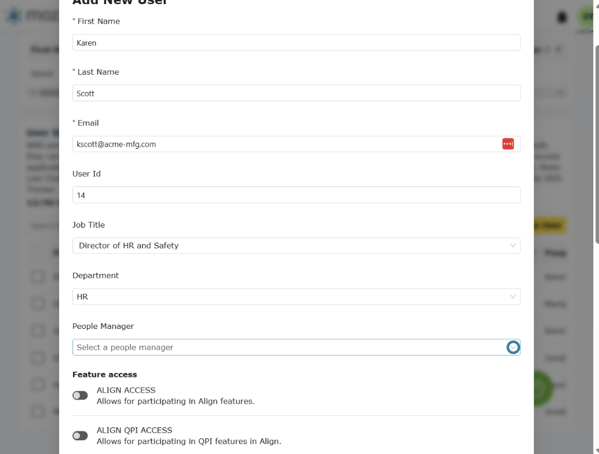The width and height of the screenshot is (599, 454).
Task: Click the notification bell icon behind dialog
Action: [x=562, y=17]
